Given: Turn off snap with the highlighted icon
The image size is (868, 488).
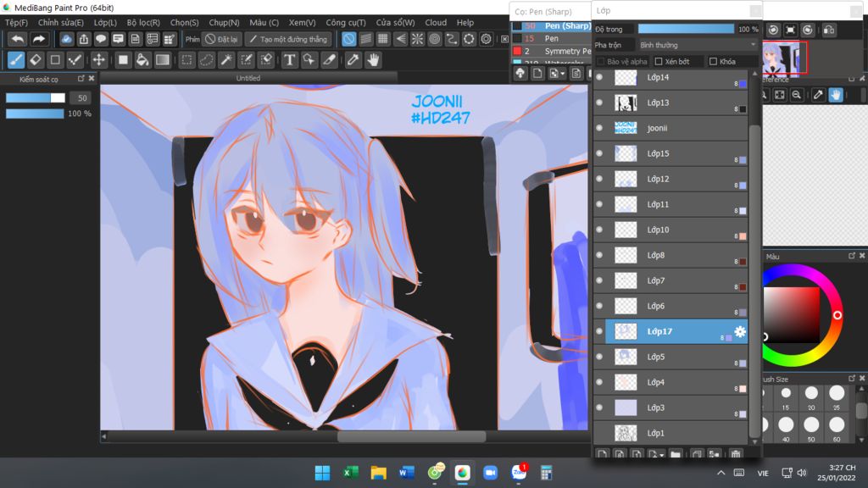Looking at the screenshot, I should pyautogui.click(x=348, y=39).
